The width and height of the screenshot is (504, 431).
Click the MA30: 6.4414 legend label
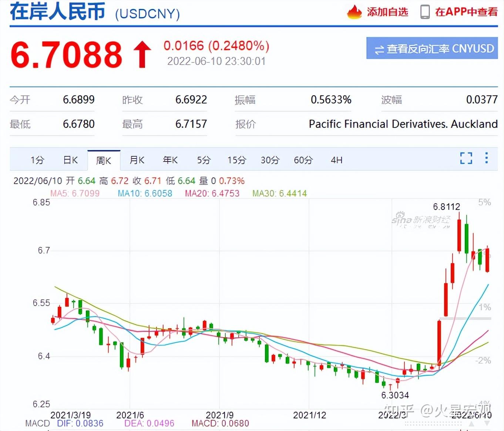pos(280,193)
